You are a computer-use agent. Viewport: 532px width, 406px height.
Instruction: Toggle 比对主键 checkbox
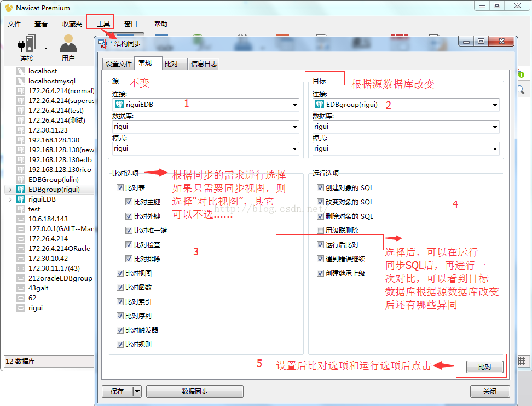129,202
